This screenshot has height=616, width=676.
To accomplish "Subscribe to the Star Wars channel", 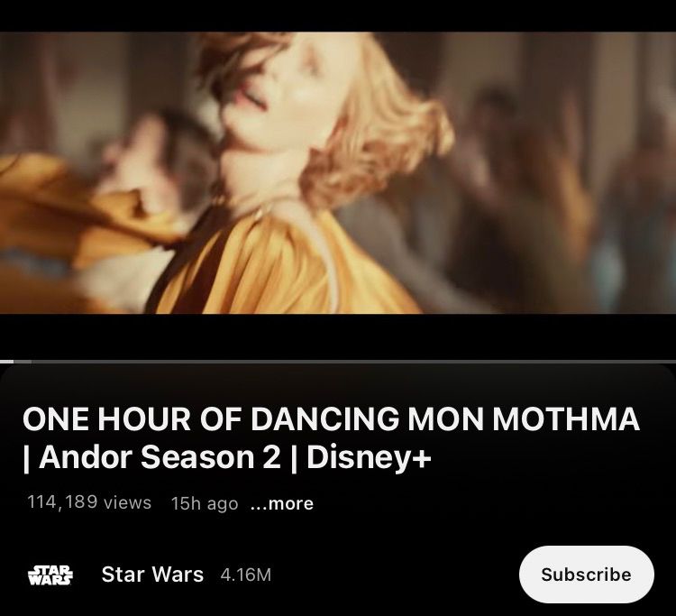I will tap(587, 575).
